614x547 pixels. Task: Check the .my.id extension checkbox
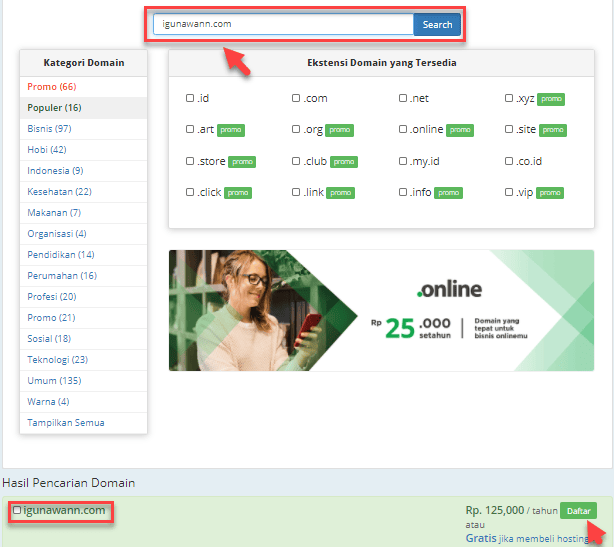(403, 161)
